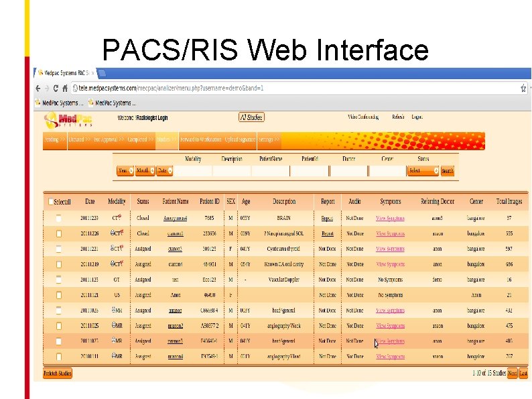The height and width of the screenshot is (399, 532).
Task: Go back in the browser
Action: pyautogui.click(x=38, y=89)
